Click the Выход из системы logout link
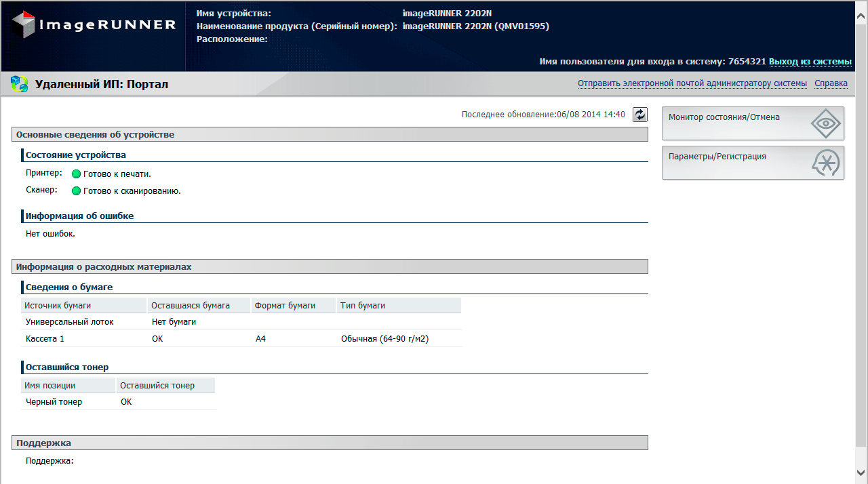The width and height of the screenshot is (868, 484). coord(810,62)
